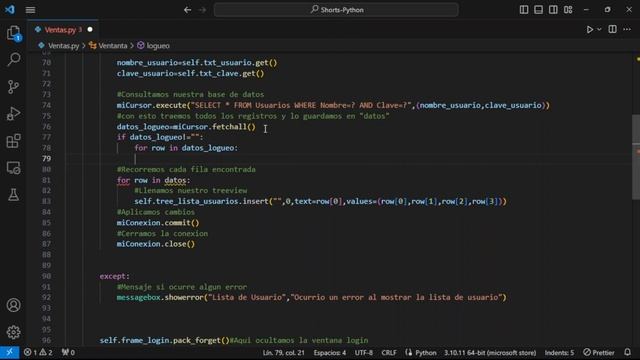The height and width of the screenshot is (360, 640).
Task: Click the ports forwarded status indicator
Action: tap(68, 352)
